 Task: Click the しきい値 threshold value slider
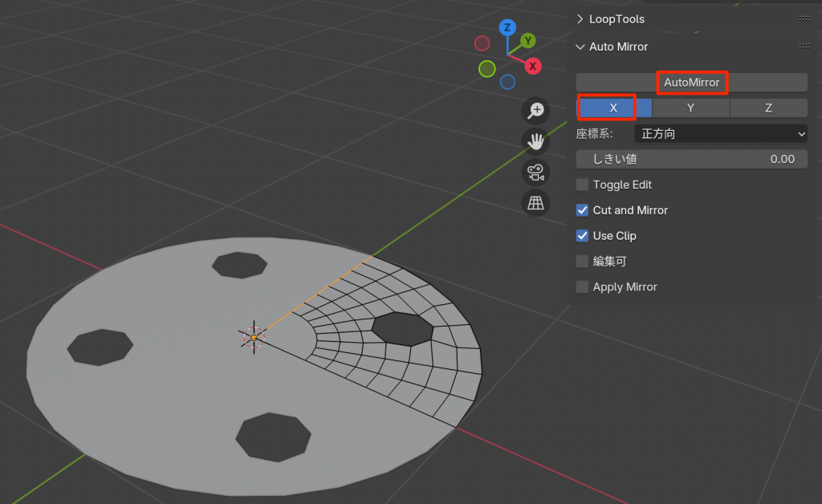(692, 159)
